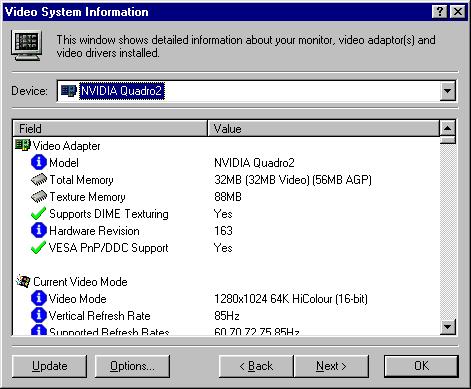471x389 pixels.
Task: Click the monitor icon beside the description text
Action: point(27,45)
